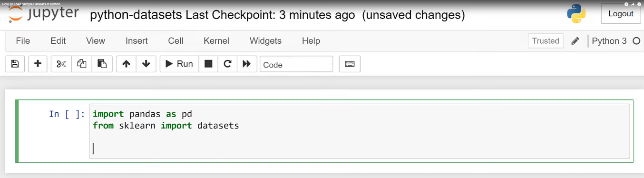Image resolution: width=644 pixels, height=178 pixels.
Task: Copy selected cells icon
Action: [x=82, y=64]
